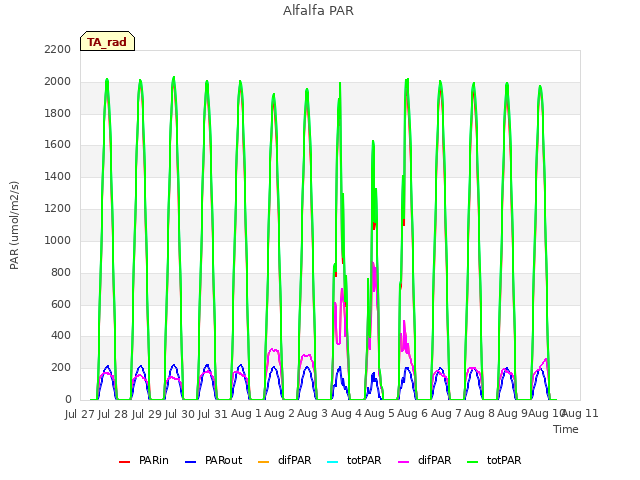Click the Aug 8 x-axis tick label
Image resolution: width=640 pixels, height=480 pixels.
pos(479,413)
